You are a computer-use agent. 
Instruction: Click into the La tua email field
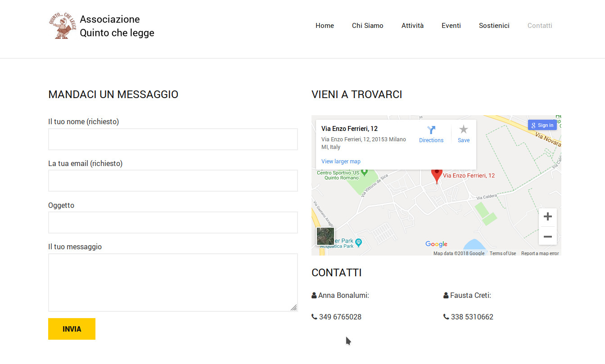[x=173, y=181]
